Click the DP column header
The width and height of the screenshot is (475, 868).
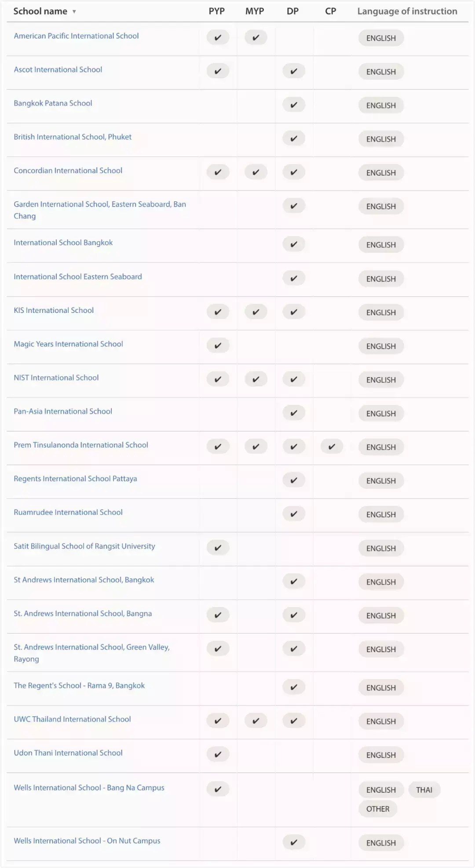click(292, 11)
